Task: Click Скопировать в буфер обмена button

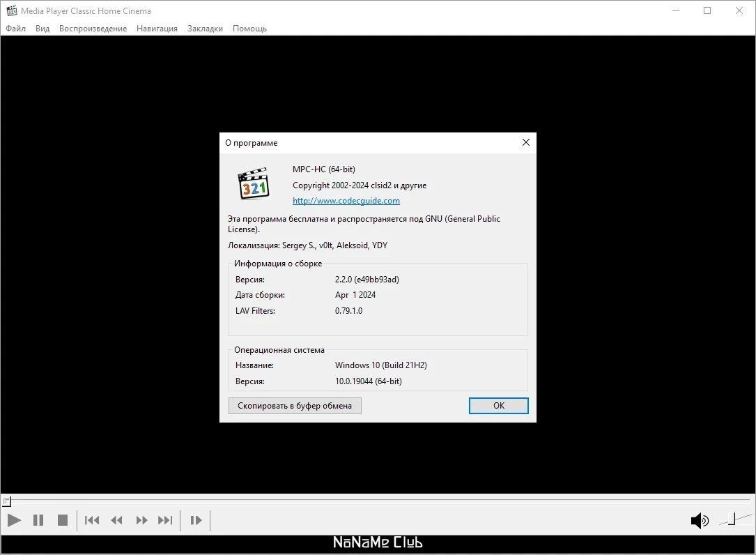Action: click(x=295, y=406)
